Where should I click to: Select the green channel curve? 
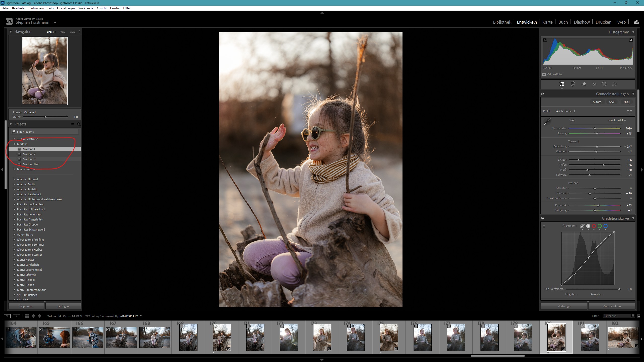[600, 226]
